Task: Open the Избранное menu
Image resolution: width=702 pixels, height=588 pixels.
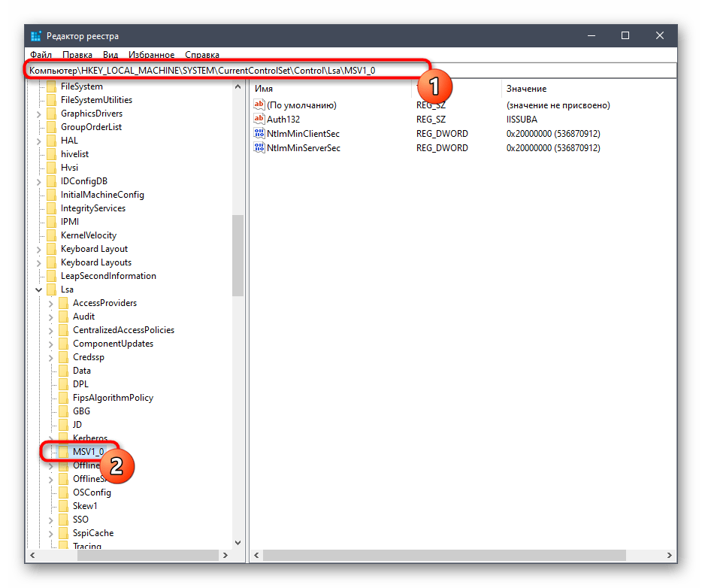Action: pos(151,55)
